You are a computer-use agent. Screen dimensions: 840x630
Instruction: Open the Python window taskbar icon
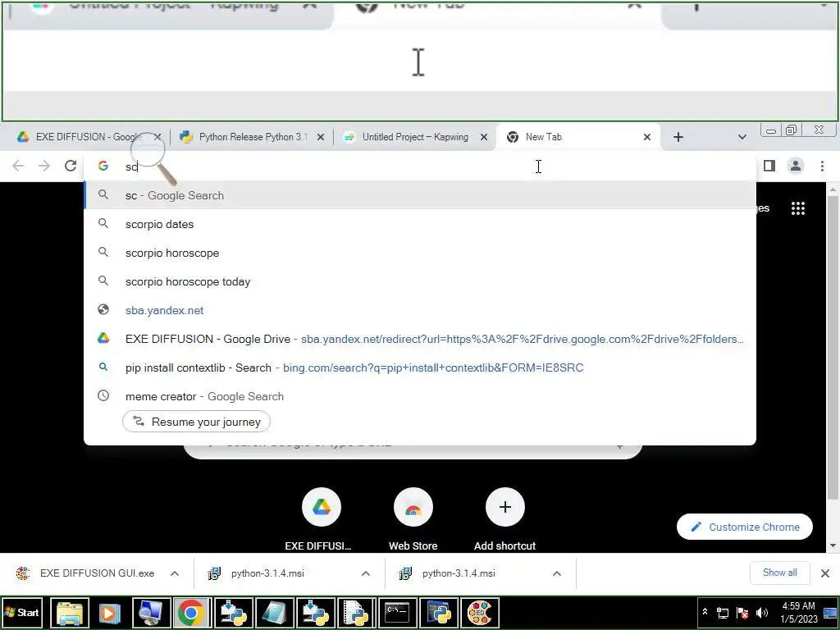pos(439,612)
